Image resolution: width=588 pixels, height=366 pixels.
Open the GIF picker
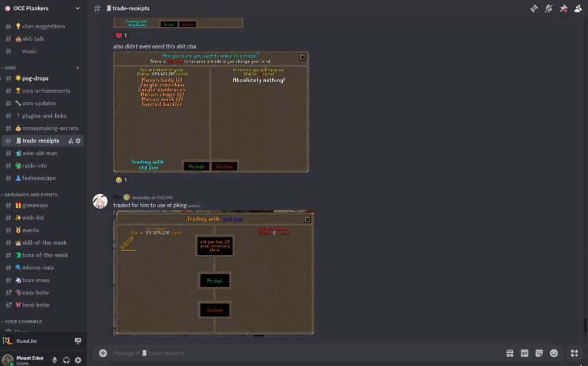click(524, 353)
